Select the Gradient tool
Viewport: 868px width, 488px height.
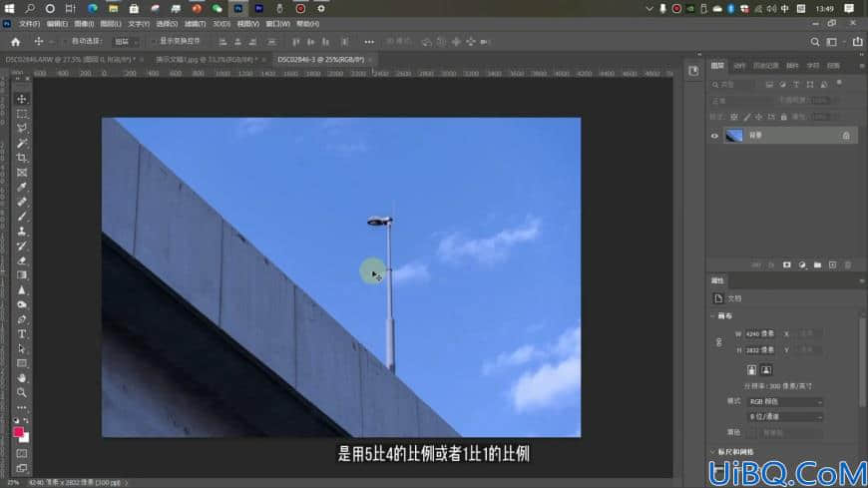(22, 275)
